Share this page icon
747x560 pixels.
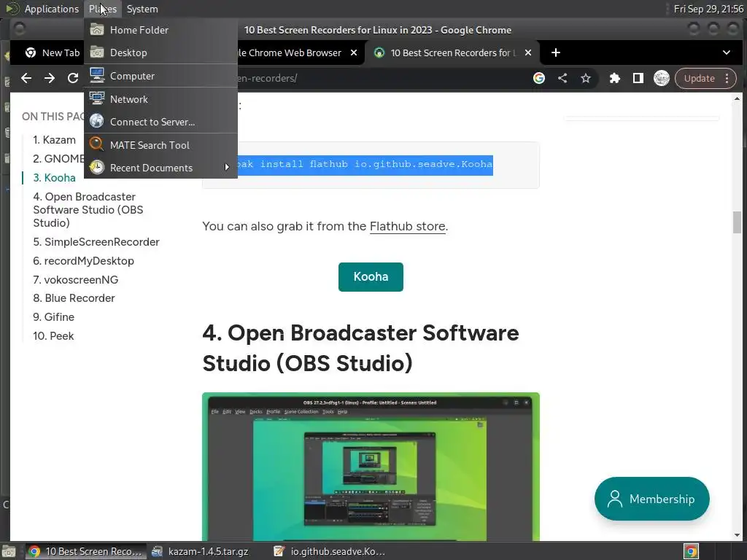coord(562,78)
